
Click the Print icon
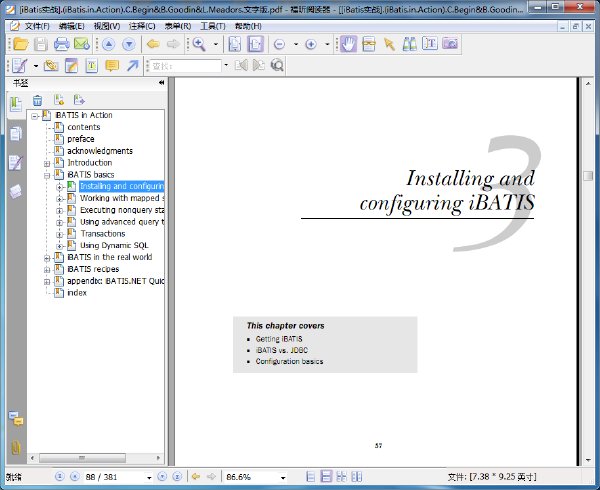61,44
